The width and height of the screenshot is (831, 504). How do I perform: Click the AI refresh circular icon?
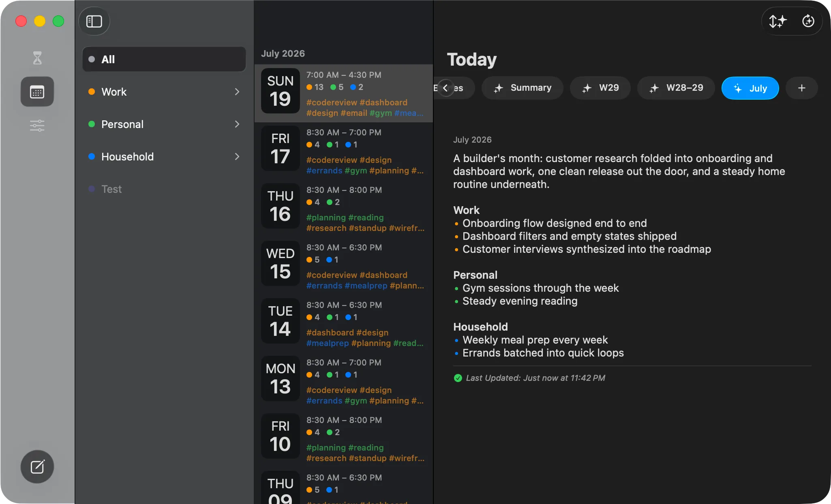[x=808, y=21]
